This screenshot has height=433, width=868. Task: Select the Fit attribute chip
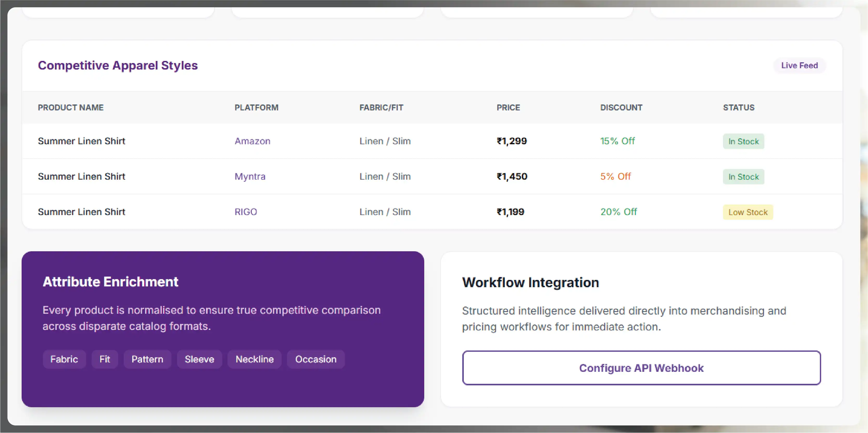pyautogui.click(x=105, y=359)
